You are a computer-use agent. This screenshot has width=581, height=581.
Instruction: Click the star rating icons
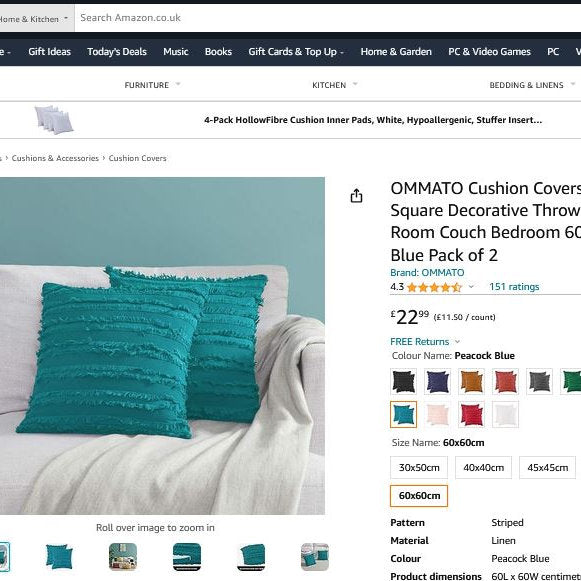pyautogui.click(x=434, y=287)
